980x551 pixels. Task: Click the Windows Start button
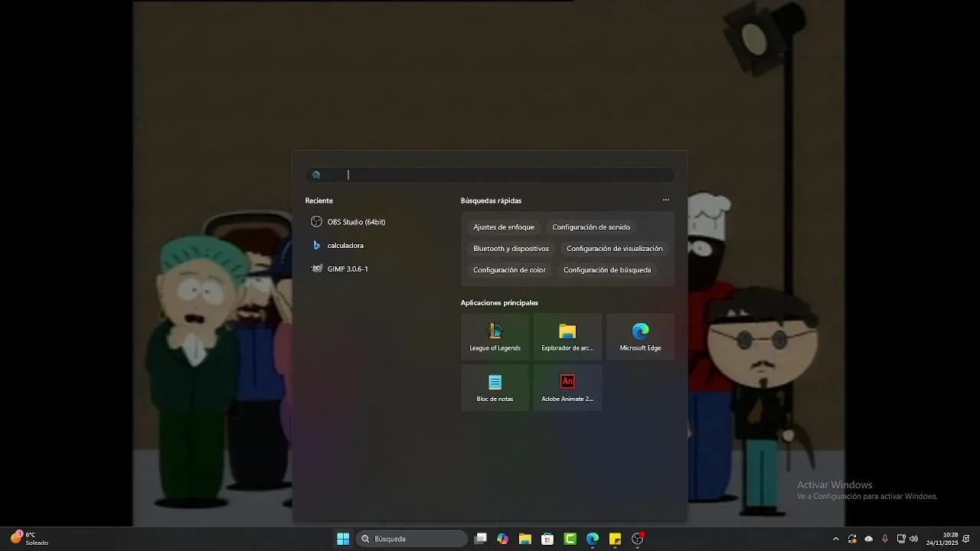343,539
